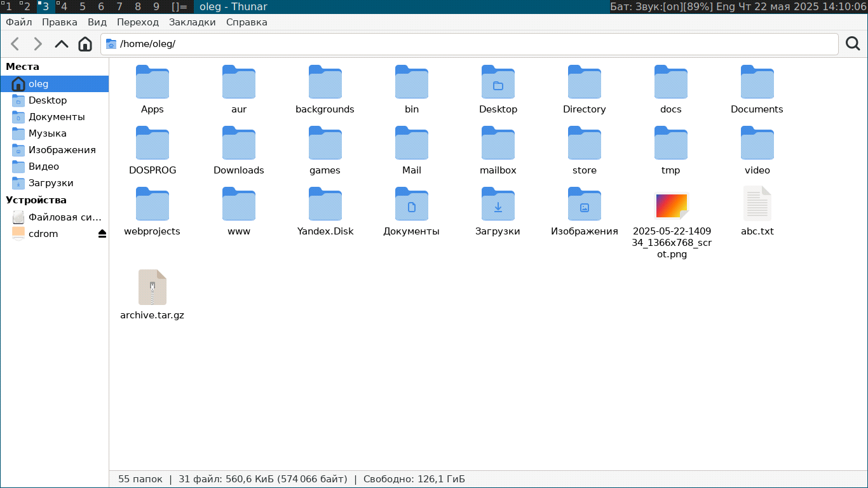The height and width of the screenshot is (488, 868).
Task: Click the home folder toolbar icon
Action: (x=85, y=44)
